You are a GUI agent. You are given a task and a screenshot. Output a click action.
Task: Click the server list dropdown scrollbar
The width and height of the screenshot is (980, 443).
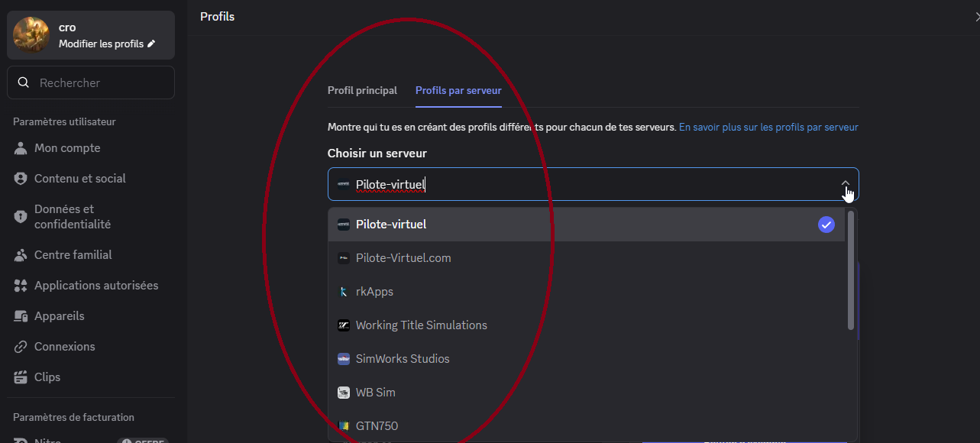851,271
